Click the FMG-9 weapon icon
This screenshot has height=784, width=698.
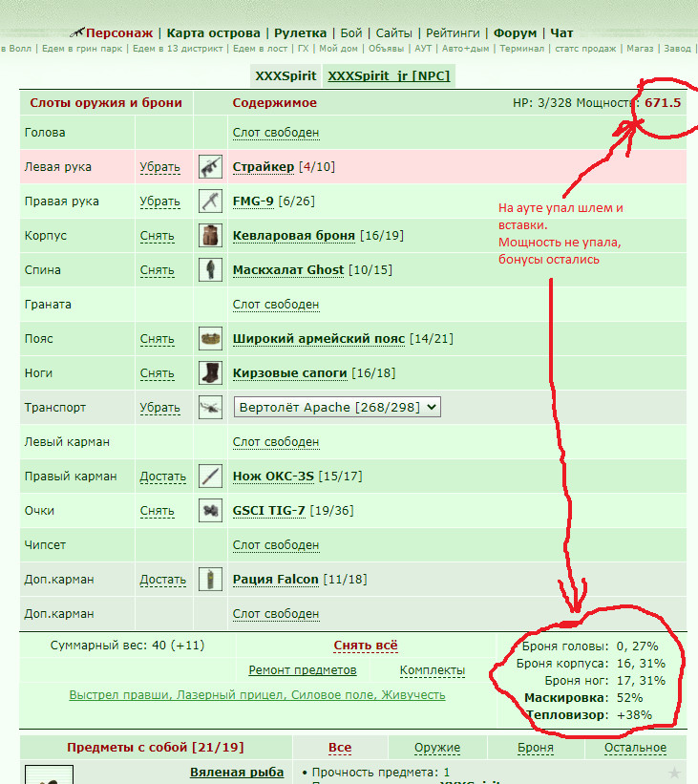tap(210, 201)
